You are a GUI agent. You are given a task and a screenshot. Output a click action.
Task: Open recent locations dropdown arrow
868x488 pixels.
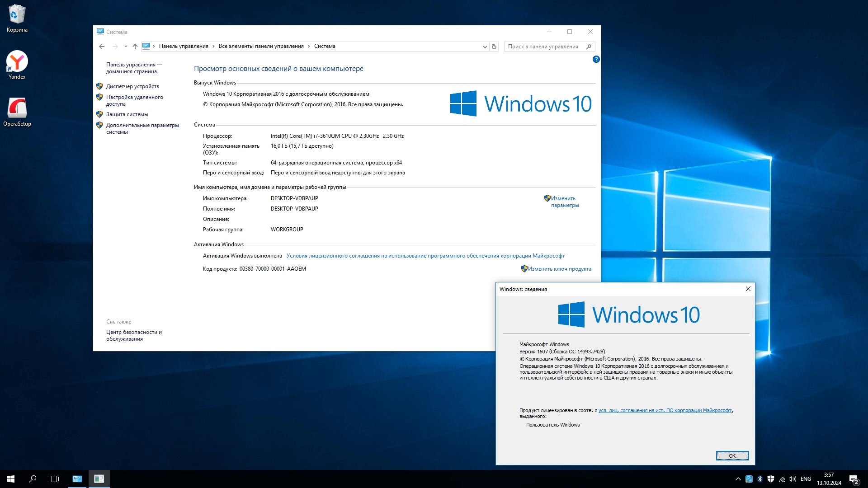[126, 47]
